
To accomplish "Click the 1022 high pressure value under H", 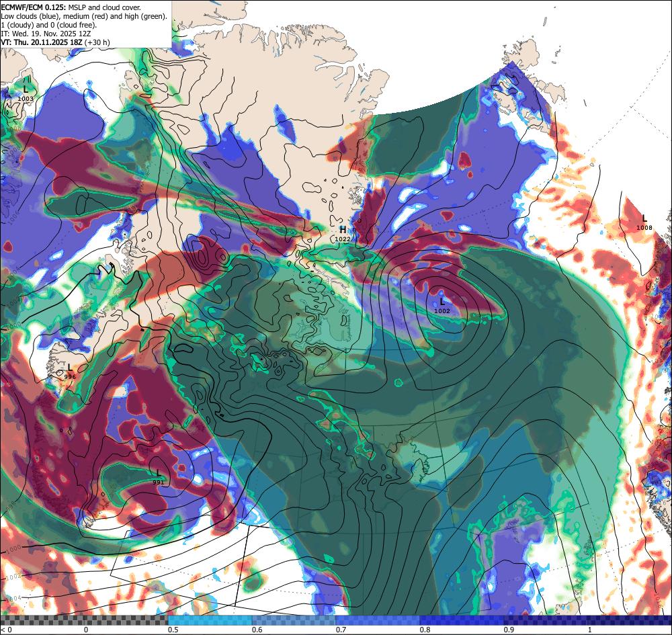I will coord(343,239).
